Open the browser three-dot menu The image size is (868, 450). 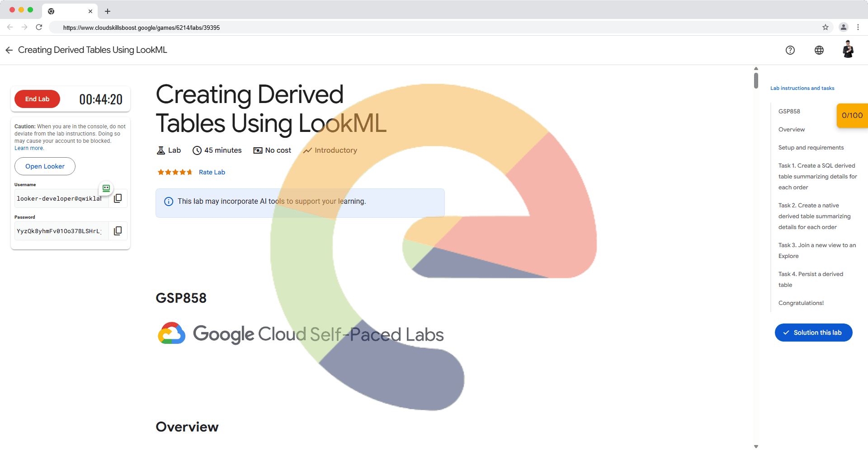coord(858,27)
